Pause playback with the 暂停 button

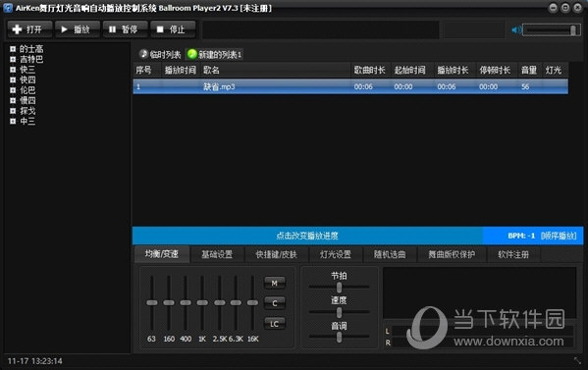[x=125, y=29]
